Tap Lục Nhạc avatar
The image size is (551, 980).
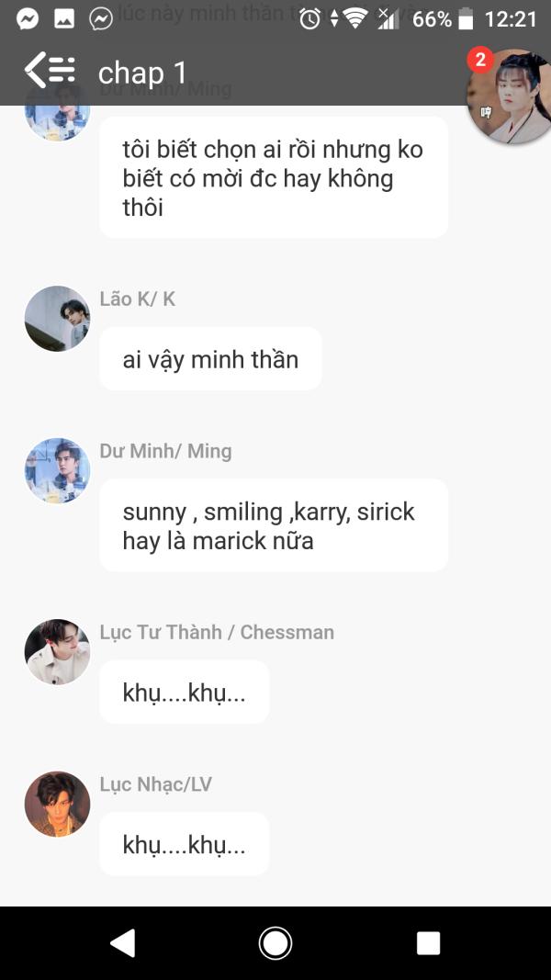tap(58, 804)
